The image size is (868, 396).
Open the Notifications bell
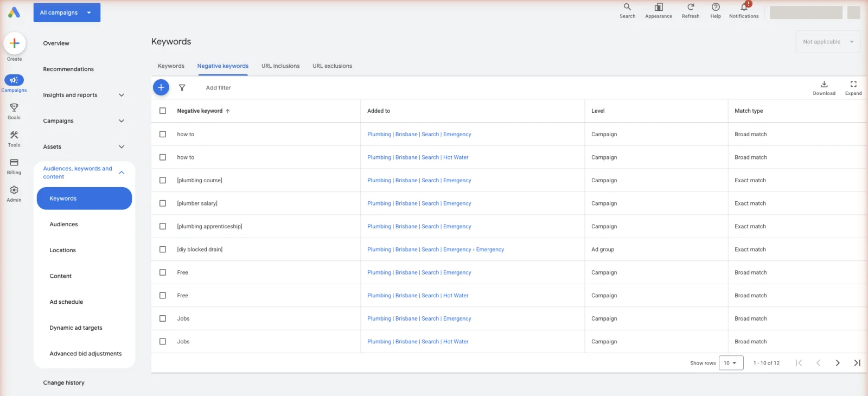(x=744, y=7)
